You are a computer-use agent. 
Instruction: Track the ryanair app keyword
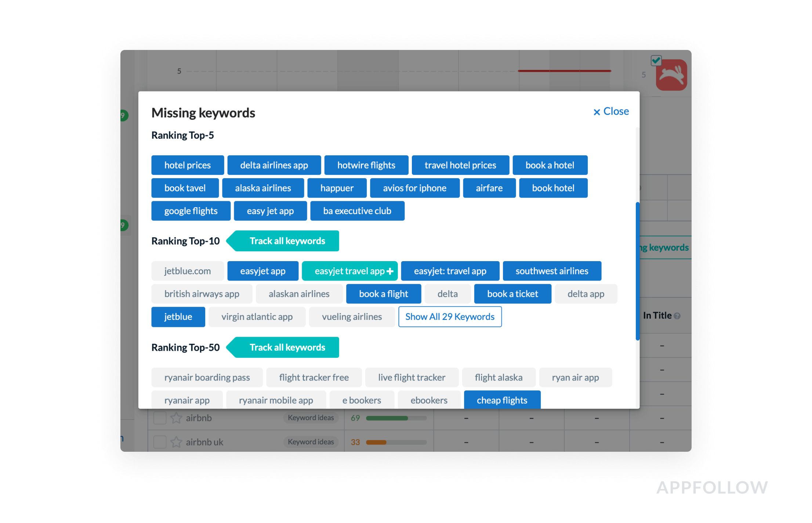pos(187,400)
